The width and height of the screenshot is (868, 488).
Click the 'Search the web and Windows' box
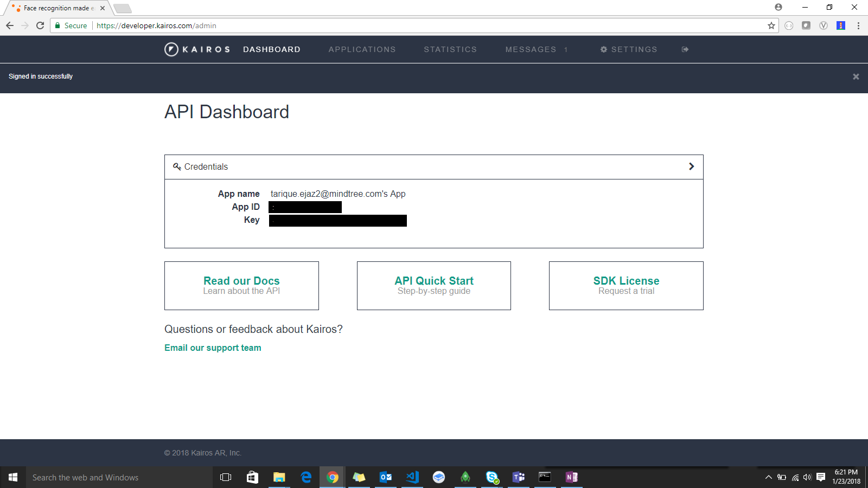119,477
